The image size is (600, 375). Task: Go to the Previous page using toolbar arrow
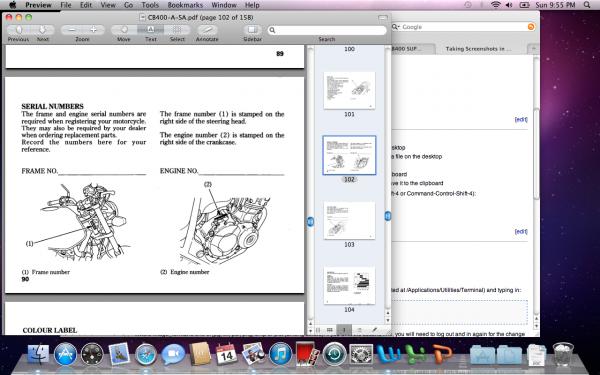(19, 30)
